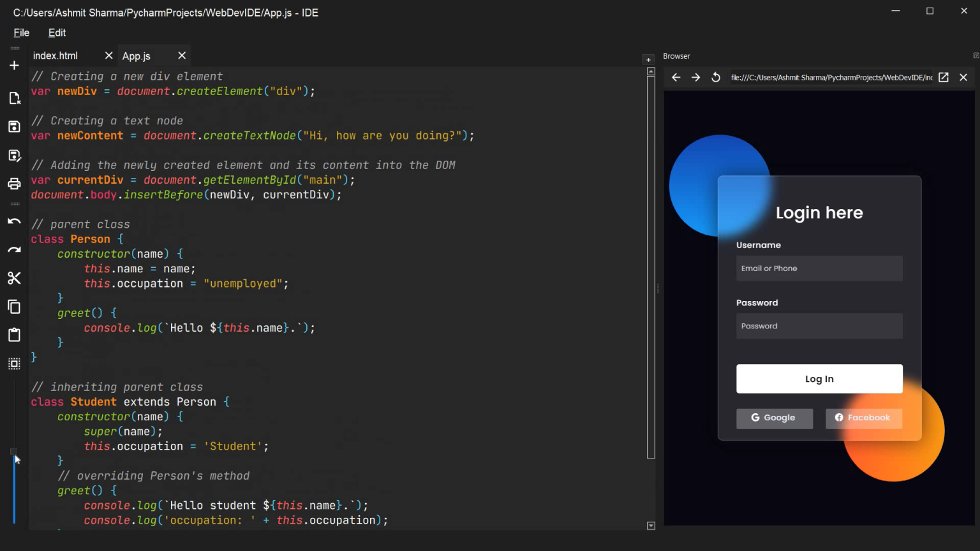The height and width of the screenshot is (551, 980).
Task: Open the File menu
Action: pos(21,33)
